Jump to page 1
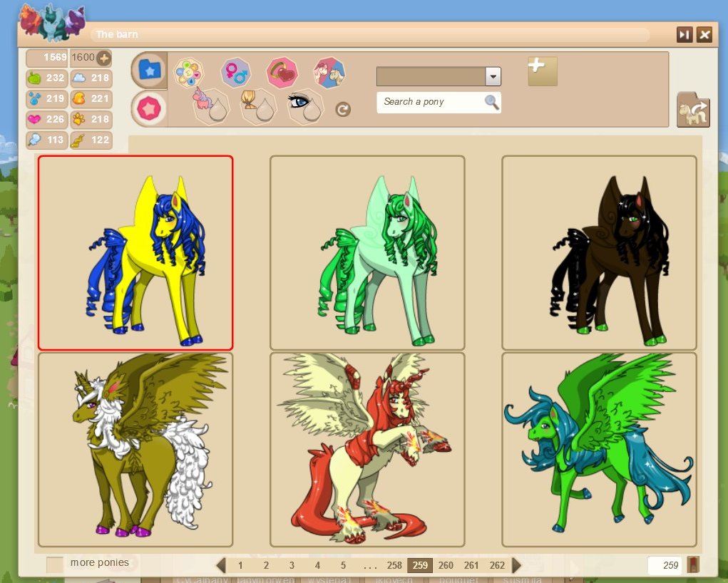Viewport: 728px width, 583px height. pyautogui.click(x=240, y=565)
